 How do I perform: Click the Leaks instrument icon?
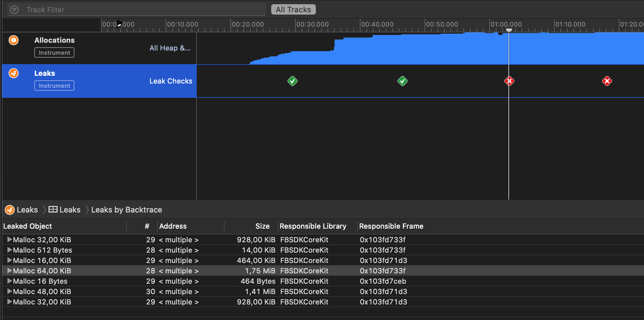coord(13,73)
